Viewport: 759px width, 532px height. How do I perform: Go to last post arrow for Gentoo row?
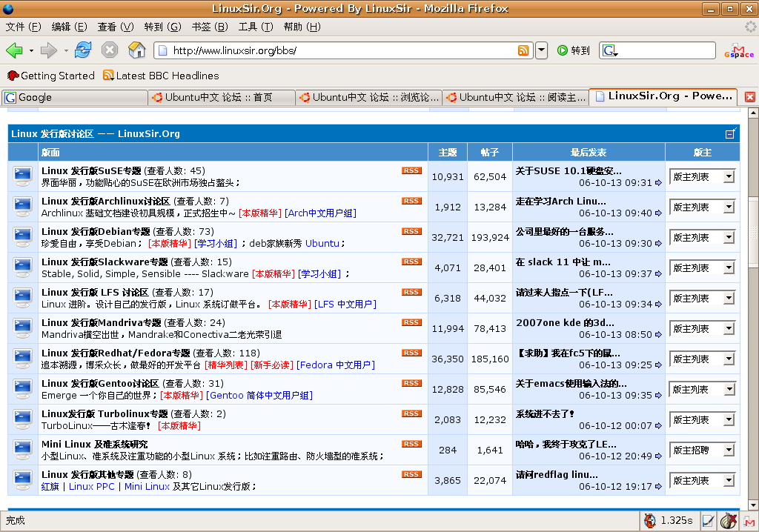658,396
